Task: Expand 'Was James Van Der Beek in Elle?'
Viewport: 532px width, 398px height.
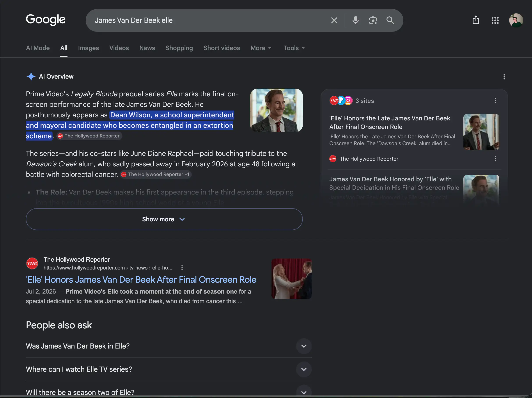Action: 168,346
